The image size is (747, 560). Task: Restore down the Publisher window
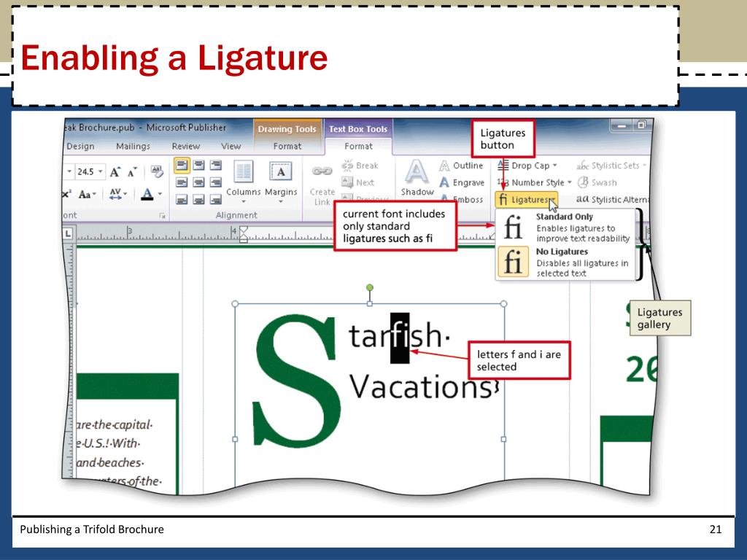[x=641, y=125]
